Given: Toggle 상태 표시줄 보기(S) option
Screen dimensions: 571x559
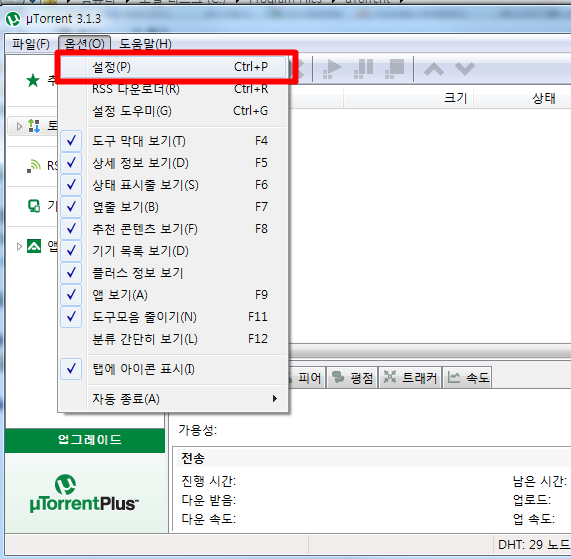Looking at the screenshot, I should pos(173,185).
